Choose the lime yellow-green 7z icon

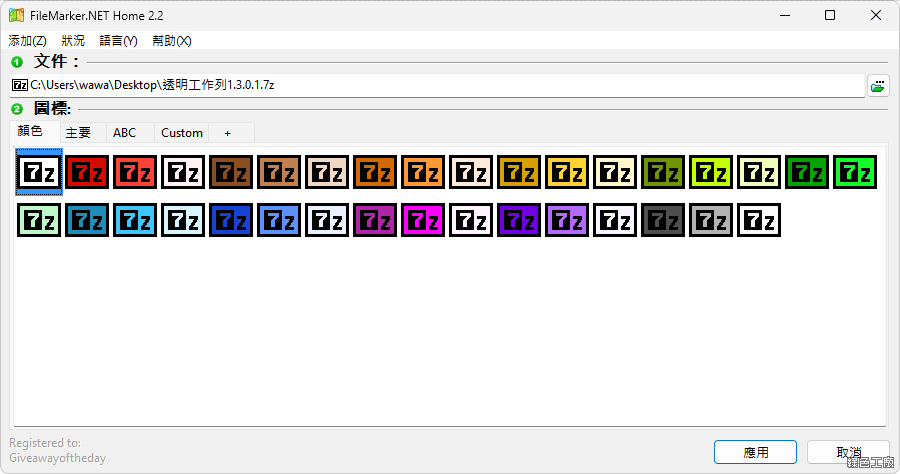point(711,172)
